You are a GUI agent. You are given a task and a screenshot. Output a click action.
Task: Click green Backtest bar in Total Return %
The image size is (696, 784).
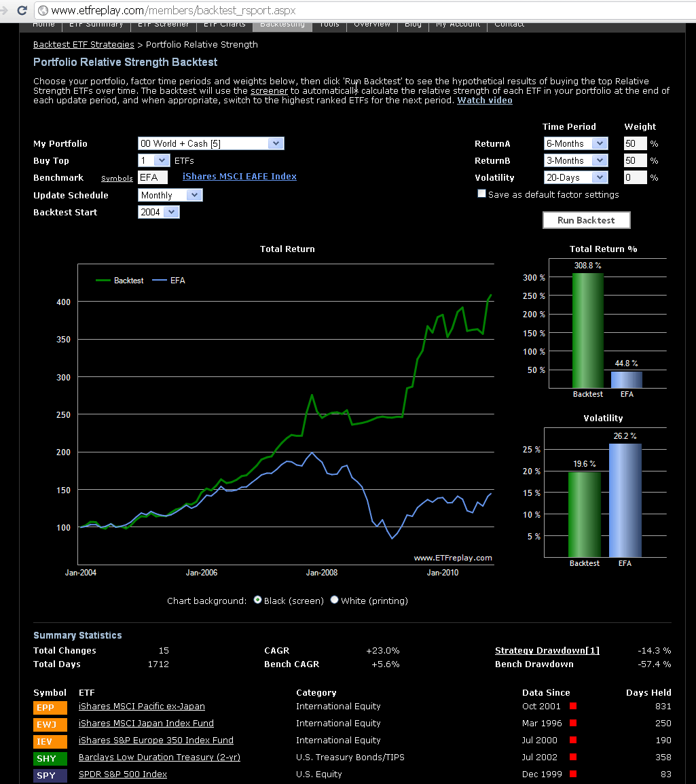587,330
